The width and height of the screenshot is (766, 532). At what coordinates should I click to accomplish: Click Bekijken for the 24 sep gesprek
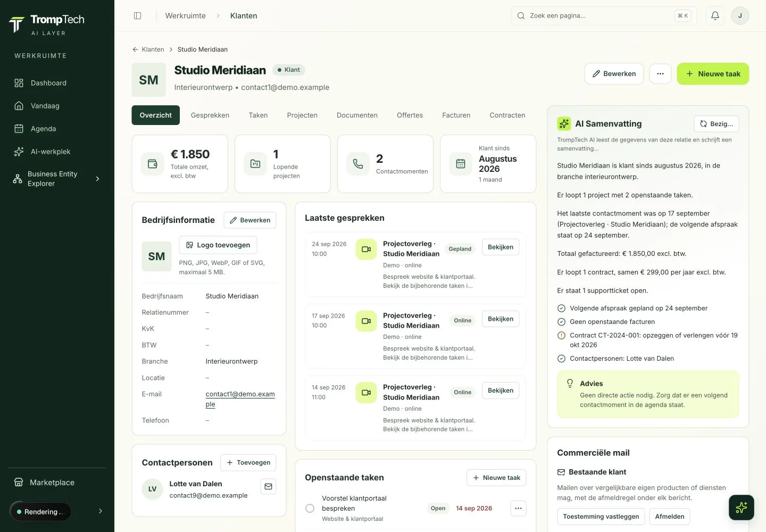(501, 247)
